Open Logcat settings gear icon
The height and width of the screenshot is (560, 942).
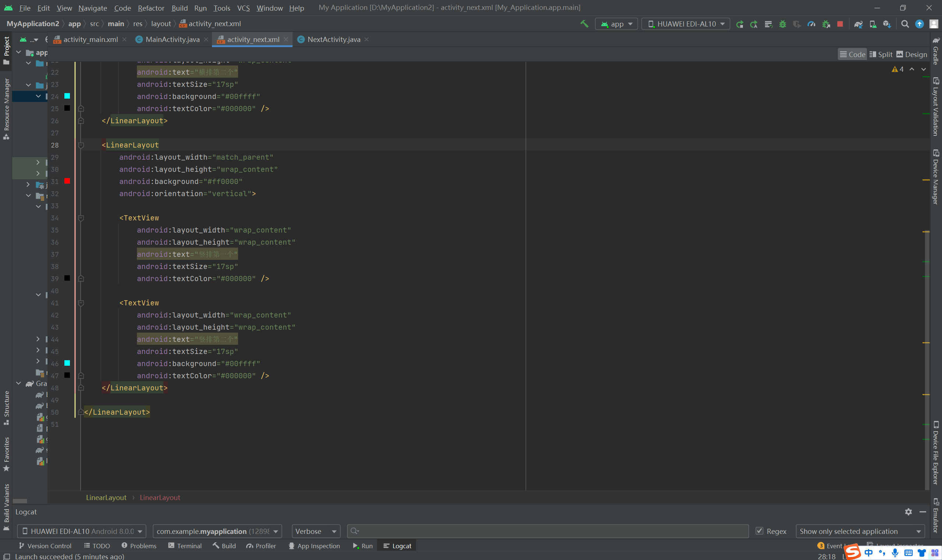click(x=908, y=512)
